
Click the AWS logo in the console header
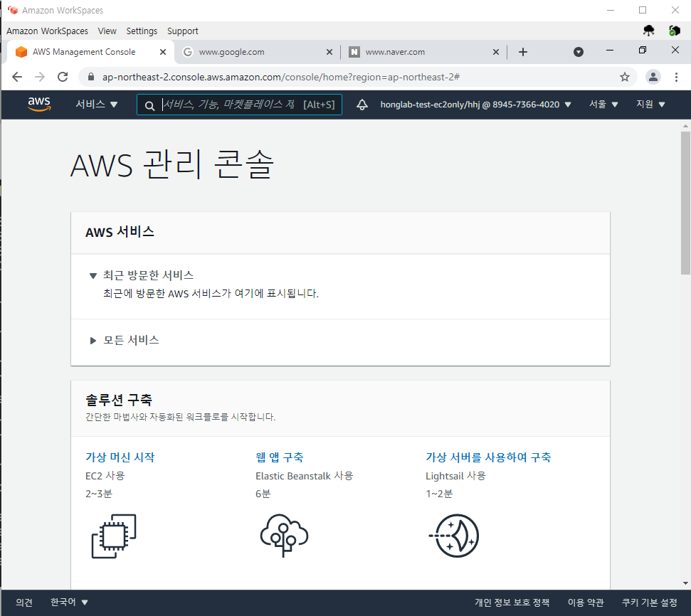[39, 104]
